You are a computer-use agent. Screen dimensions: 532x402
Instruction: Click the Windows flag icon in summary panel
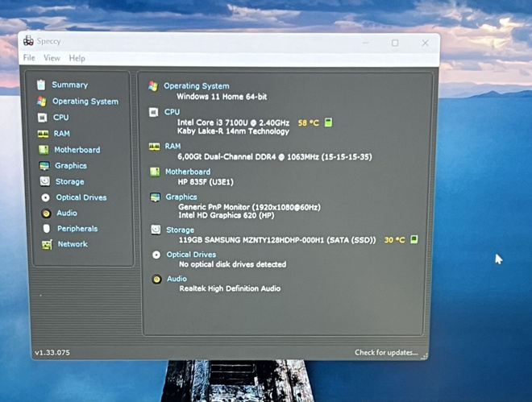(153, 86)
